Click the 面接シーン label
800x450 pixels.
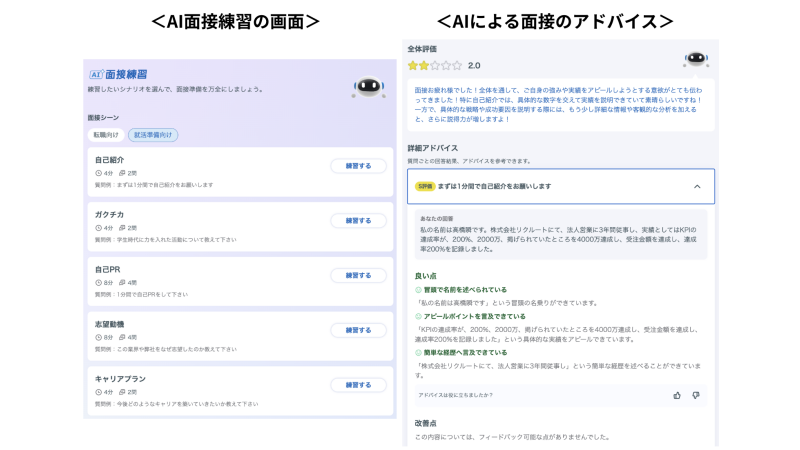103,118
